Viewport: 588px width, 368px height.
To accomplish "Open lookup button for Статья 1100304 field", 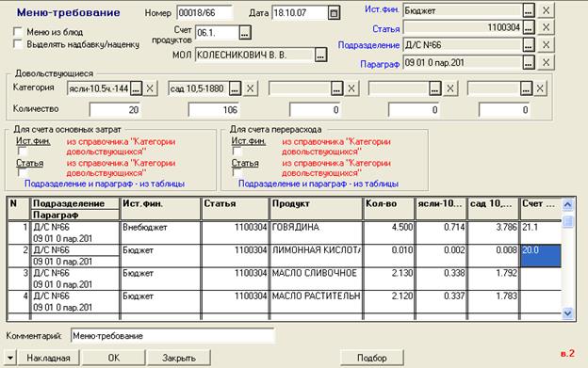I will [x=529, y=27].
